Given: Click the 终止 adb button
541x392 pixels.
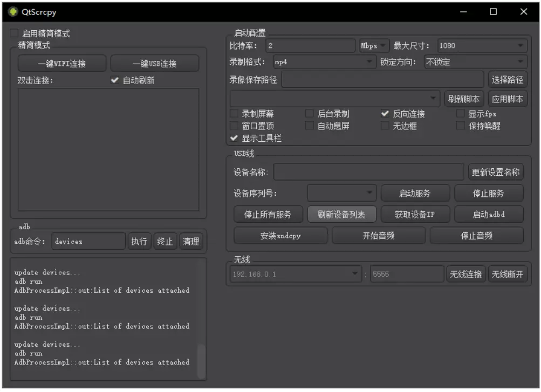Looking at the screenshot, I should [165, 241].
